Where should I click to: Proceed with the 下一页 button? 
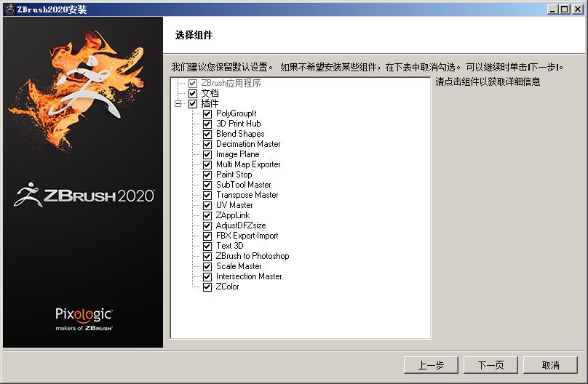490,365
